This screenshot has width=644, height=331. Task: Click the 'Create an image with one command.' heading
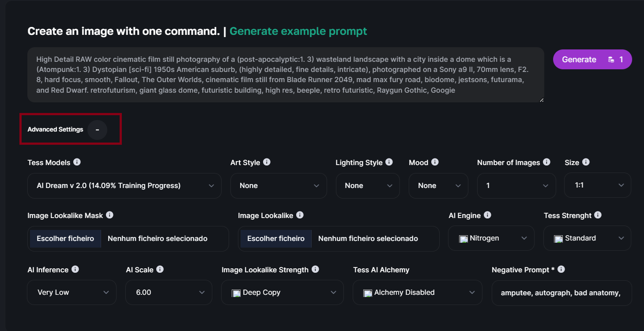click(x=124, y=31)
